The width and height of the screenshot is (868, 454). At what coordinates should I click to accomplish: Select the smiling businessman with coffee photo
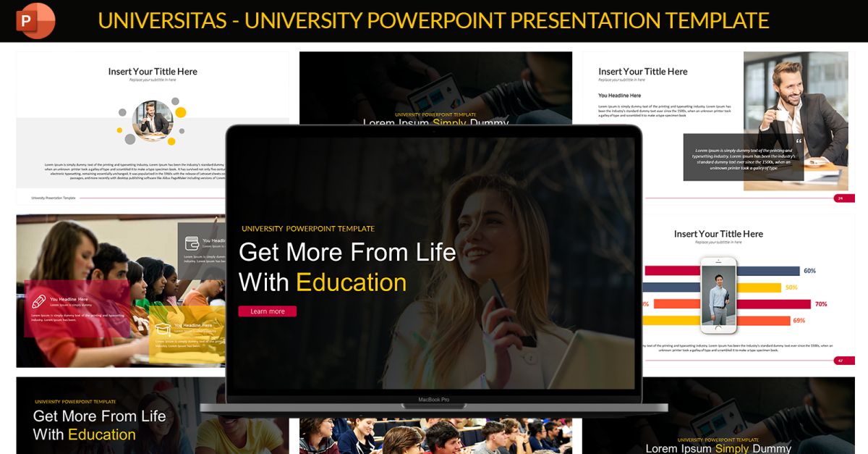(x=796, y=121)
